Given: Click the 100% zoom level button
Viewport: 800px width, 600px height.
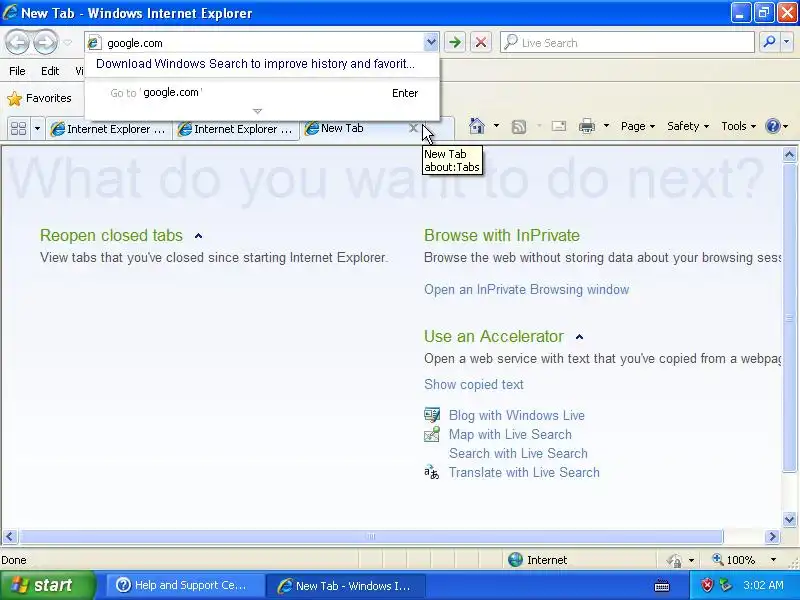Looking at the screenshot, I should [x=734, y=560].
